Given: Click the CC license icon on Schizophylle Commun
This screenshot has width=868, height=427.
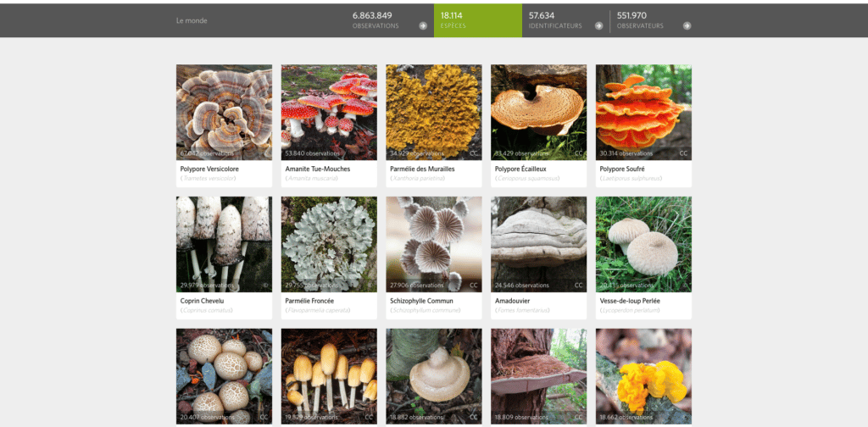Looking at the screenshot, I should (474, 286).
